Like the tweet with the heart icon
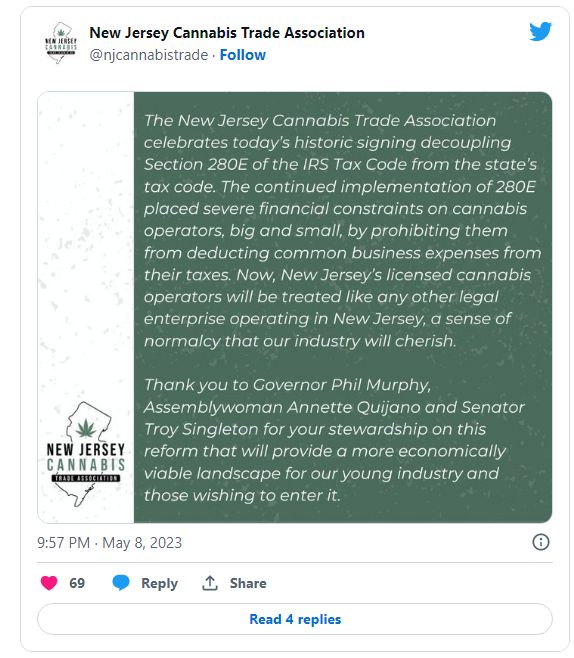The image size is (574, 658). point(49,583)
